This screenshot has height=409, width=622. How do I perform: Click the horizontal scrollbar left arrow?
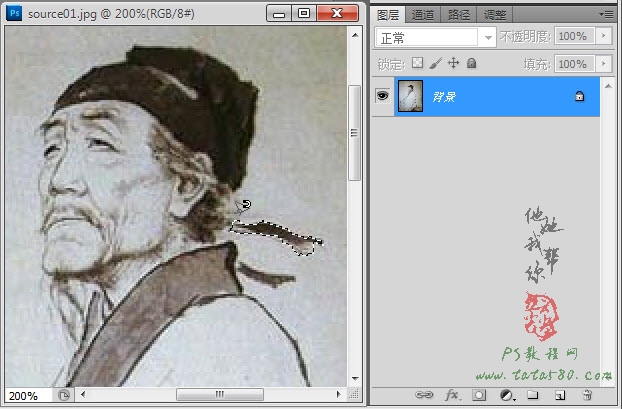tap(83, 394)
